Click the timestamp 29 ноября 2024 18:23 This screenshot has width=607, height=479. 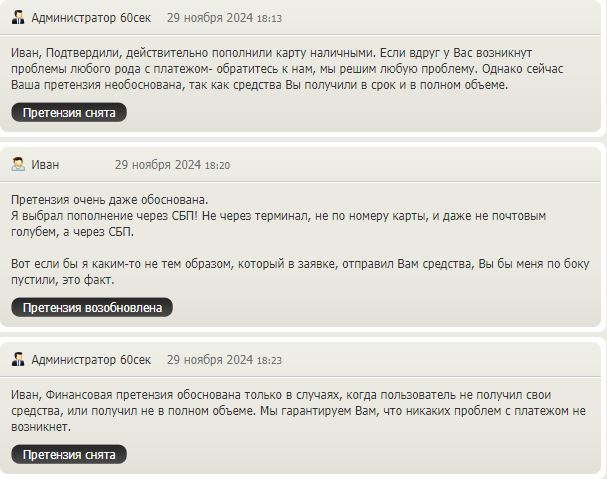click(x=224, y=360)
